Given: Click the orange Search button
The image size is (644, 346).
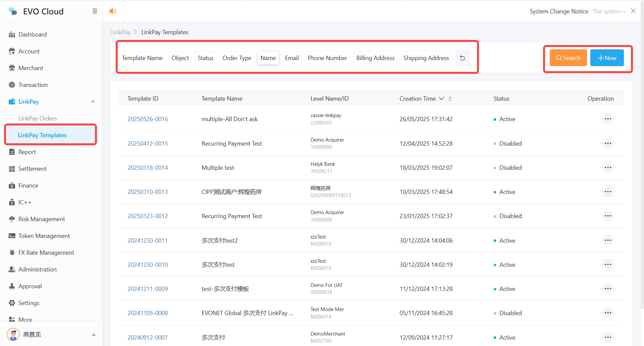Looking at the screenshot, I should [568, 58].
